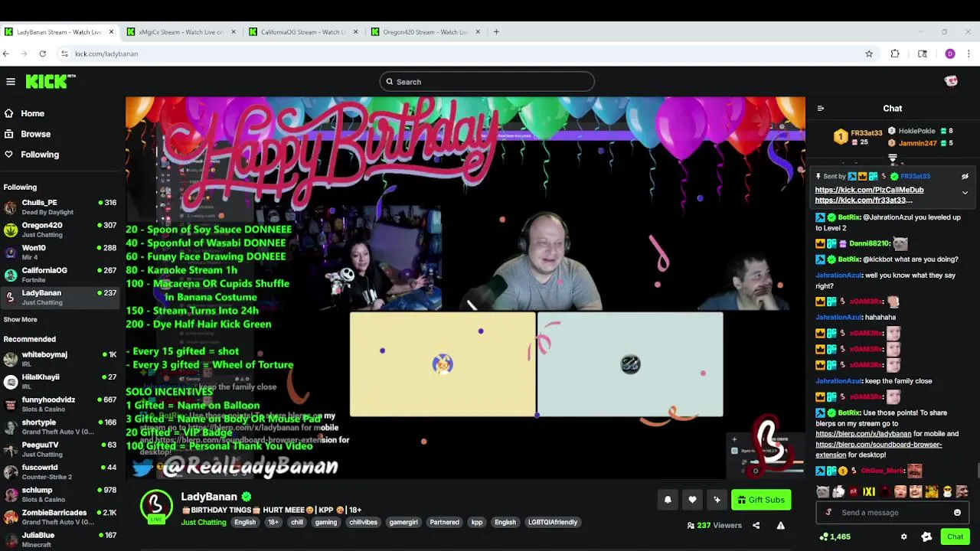The height and width of the screenshot is (551, 980).
Task: Select the cat emote in the quick bar
Action: click(x=822, y=491)
